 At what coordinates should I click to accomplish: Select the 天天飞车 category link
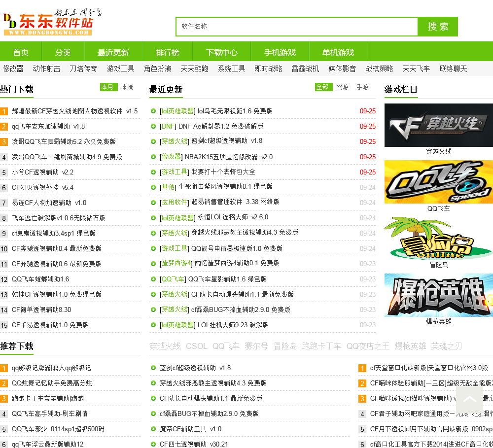pos(416,69)
